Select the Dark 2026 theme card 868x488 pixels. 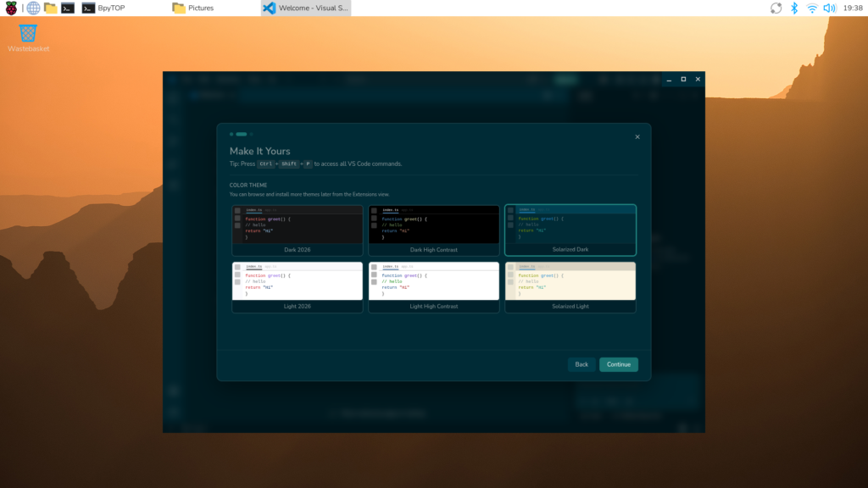(298, 230)
